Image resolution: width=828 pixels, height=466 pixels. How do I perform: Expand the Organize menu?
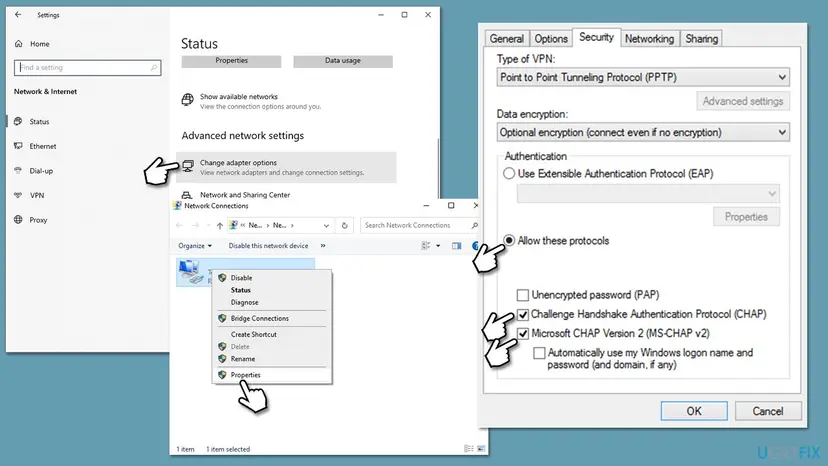[195, 246]
